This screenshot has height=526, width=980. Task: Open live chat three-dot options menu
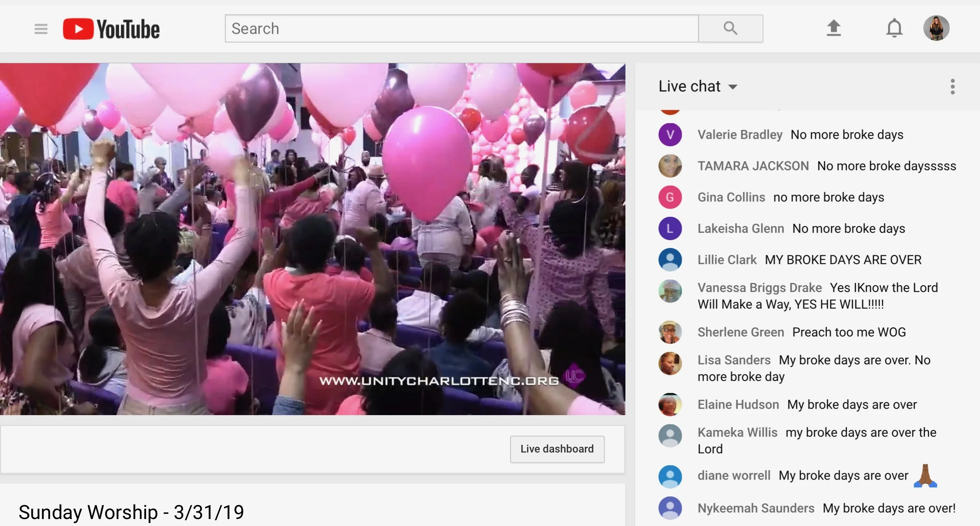(953, 87)
